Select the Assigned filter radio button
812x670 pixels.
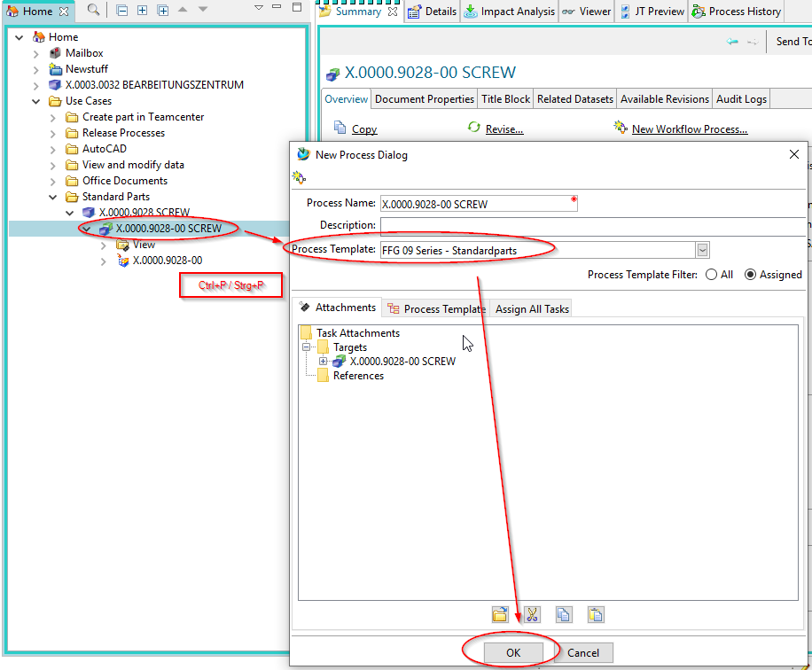(x=751, y=275)
